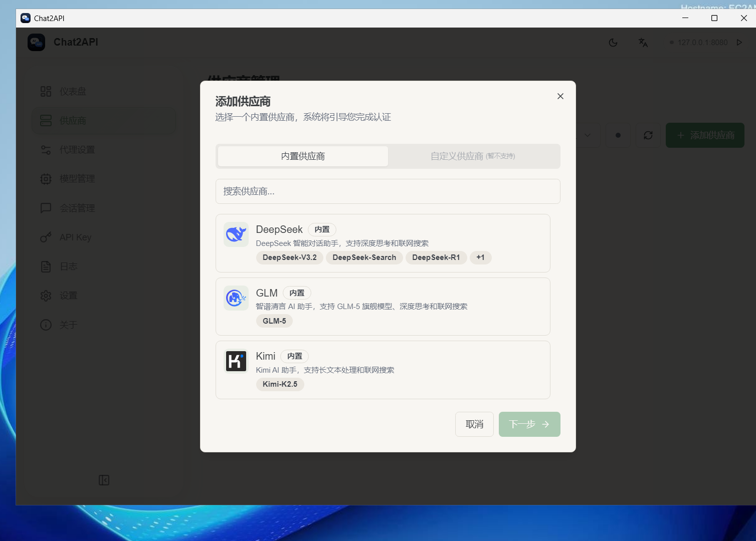Click the GLM provider name
The image size is (756, 541).
pyautogui.click(x=267, y=293)
